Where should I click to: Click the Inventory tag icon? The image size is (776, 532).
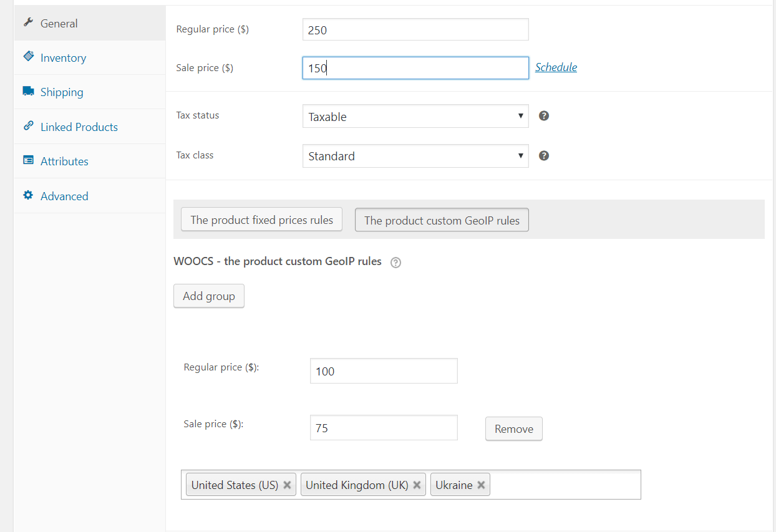click(x=28, y=57)
